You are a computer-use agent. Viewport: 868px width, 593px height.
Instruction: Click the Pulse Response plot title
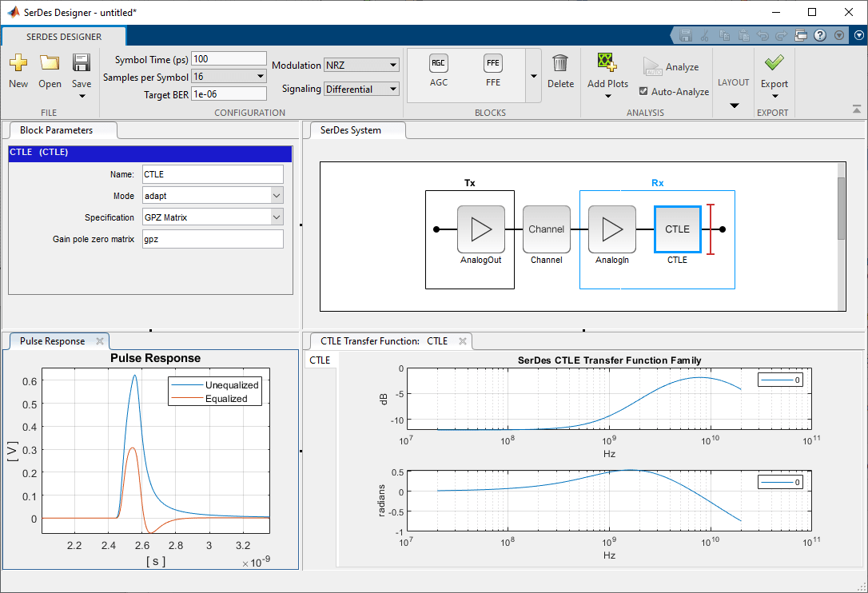[x=156, y=358]
